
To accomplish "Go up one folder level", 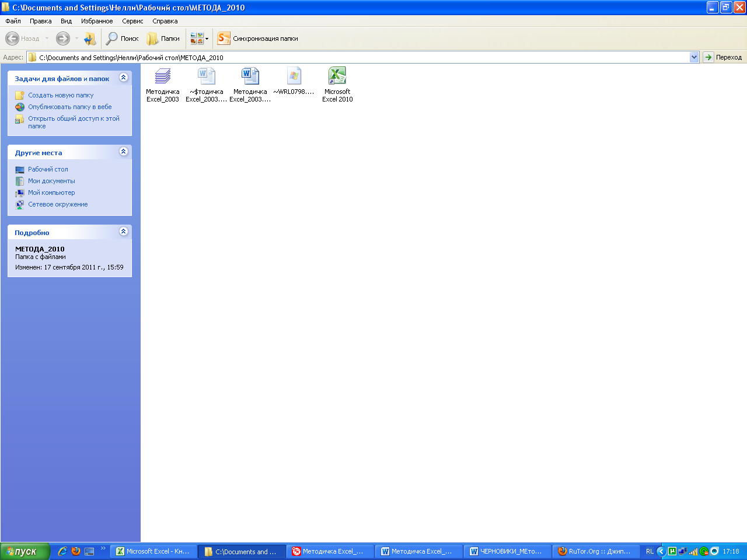I will pos(90,38).
